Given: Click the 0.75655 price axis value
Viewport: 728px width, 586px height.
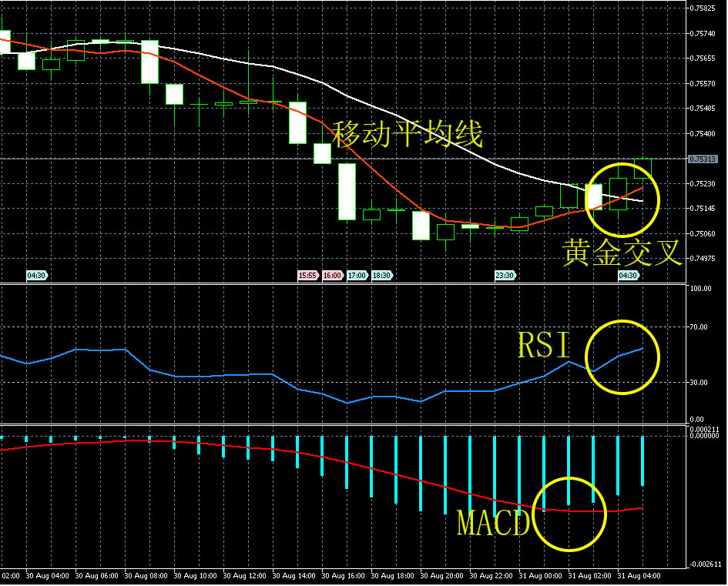Looking at the screenshot, I should coord(703,59).
